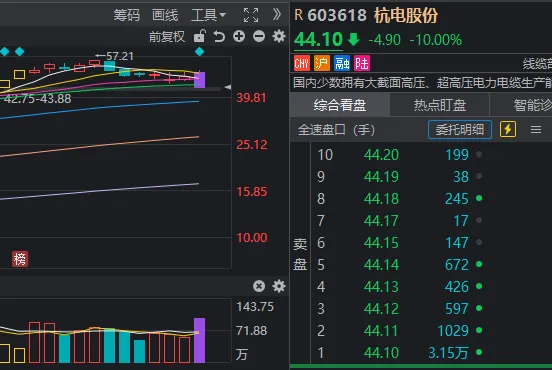552x370 pixels.
Task: Click the stock name 杭电股份
Action: tap(406, 15)
